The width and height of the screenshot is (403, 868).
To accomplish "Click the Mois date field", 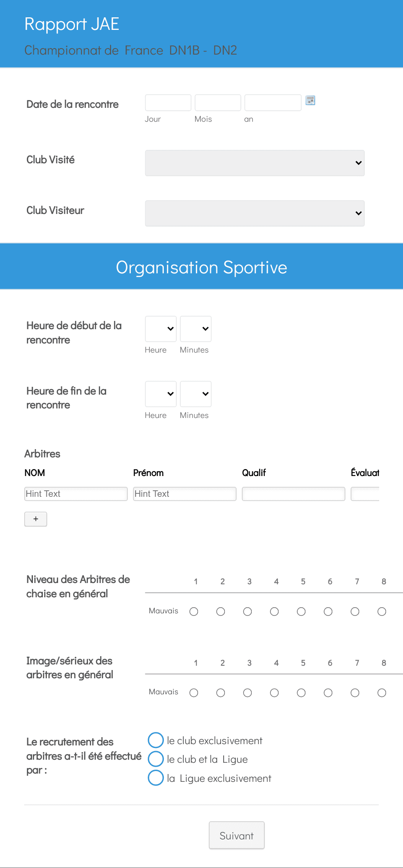I will 218,102.
